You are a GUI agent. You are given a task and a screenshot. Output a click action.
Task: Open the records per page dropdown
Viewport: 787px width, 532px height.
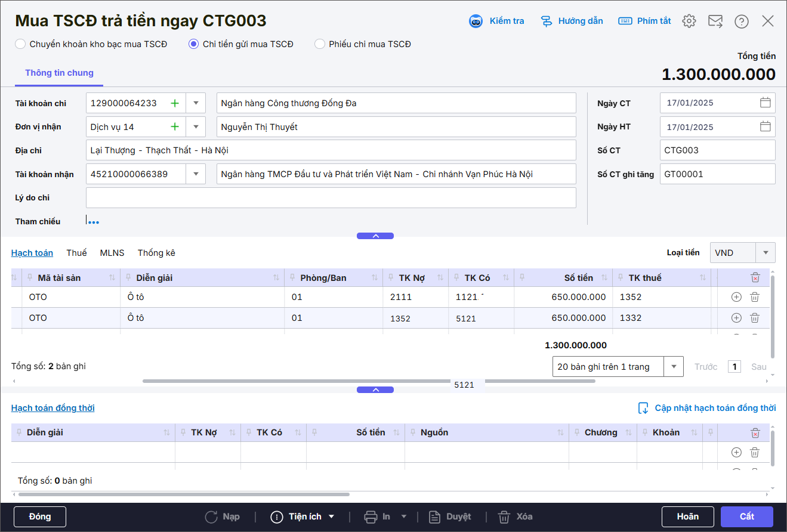pos(674,367)
